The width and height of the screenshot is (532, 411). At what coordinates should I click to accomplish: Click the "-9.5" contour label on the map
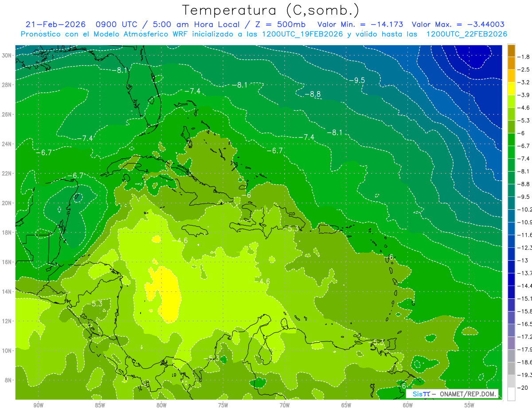tap(356, 80)
